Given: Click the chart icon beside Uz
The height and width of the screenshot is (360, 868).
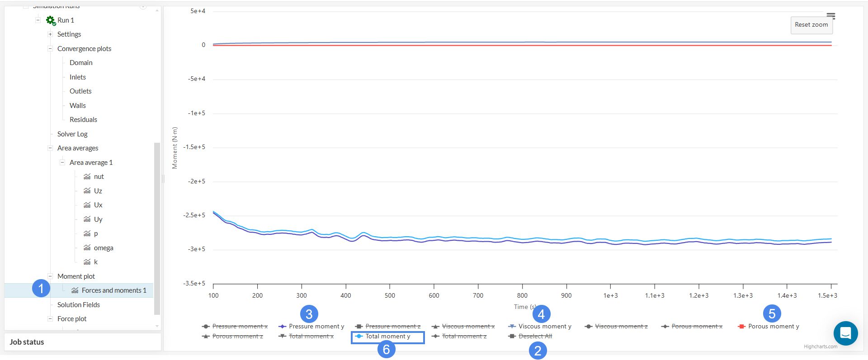Looking at the screenshot, I should click(x=87, y=191).
